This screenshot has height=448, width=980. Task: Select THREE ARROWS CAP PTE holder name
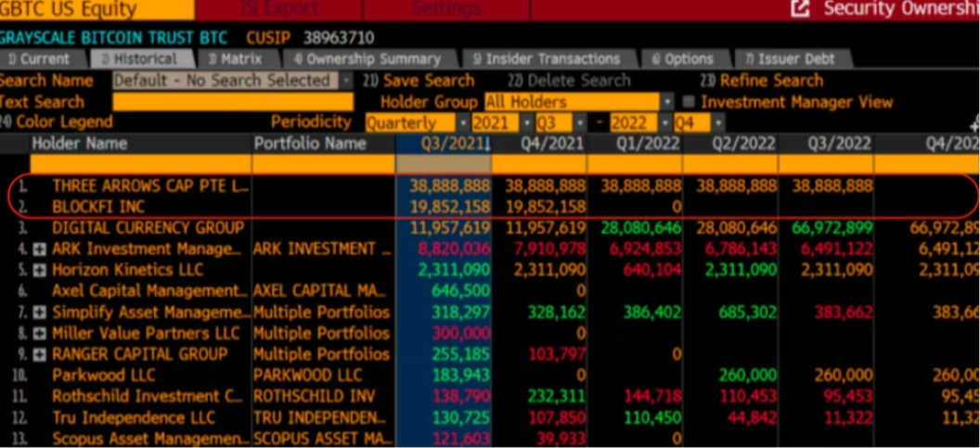coord(150,186)
